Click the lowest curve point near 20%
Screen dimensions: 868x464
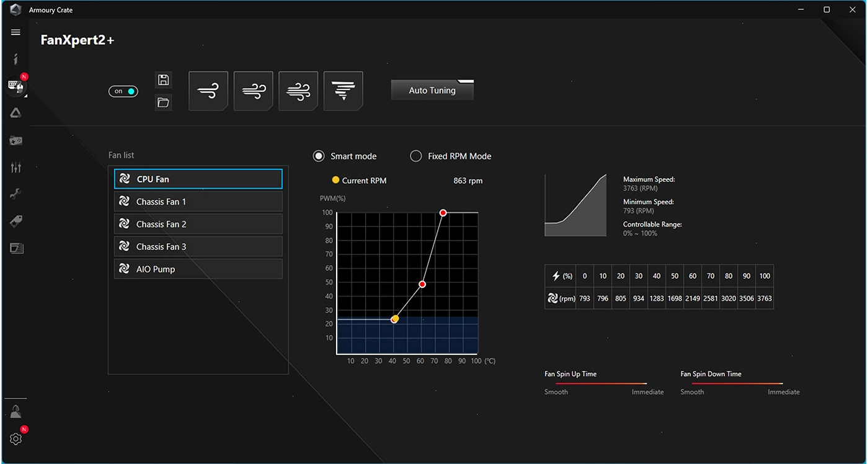pos(394,319)
